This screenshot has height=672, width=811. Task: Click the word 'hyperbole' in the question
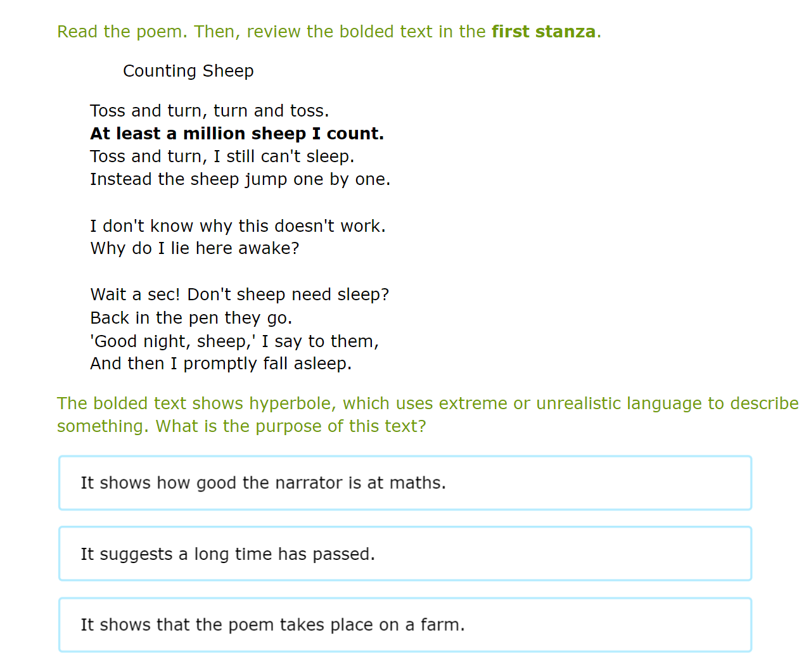(292, 403)
